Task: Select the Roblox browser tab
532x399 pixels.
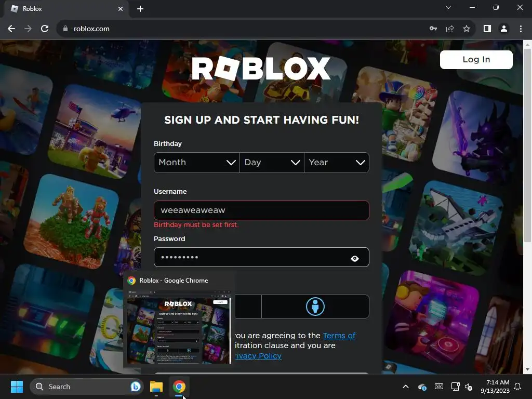Action: tap(67, 9)
